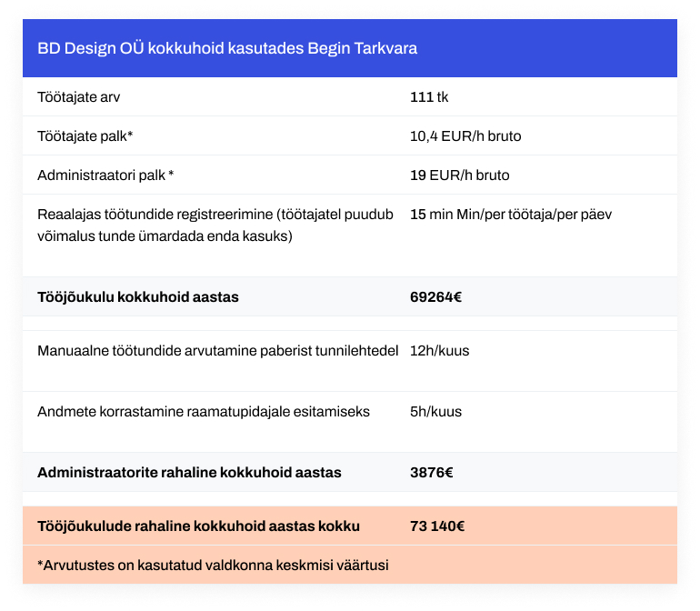Click 'Manuaalne töötundide arvutamine paberist tunnilehtedel'
Image resolution: width=700 pixels, height=611 pixels.
click(x=218, y=351)
